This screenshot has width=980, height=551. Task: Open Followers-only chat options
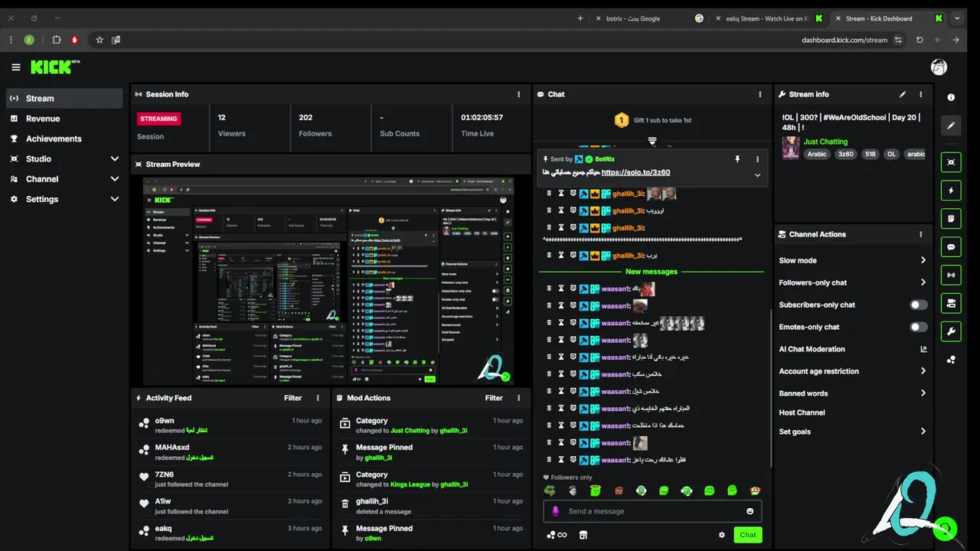[x=853, y=282]
